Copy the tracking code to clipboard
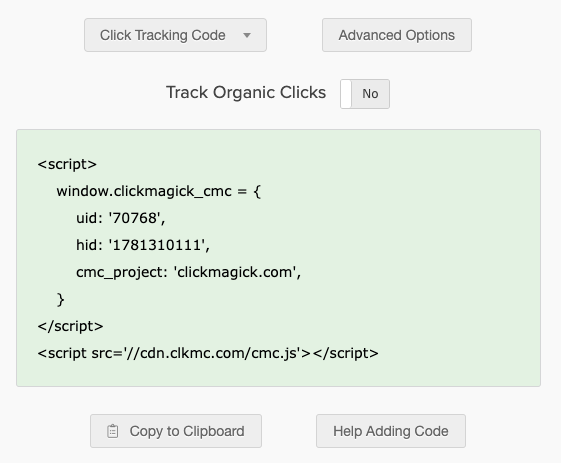This screenshot has height=463, width=561. (176, 431)
